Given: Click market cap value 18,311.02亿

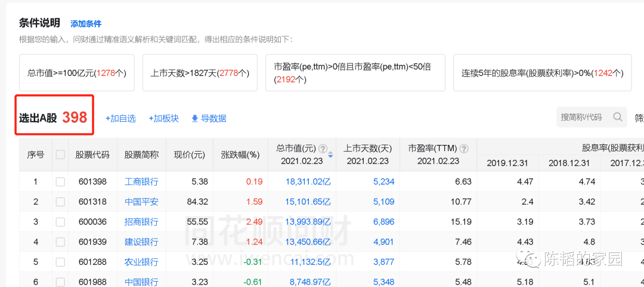Looking at the screenshot, I should pos(308,182).
